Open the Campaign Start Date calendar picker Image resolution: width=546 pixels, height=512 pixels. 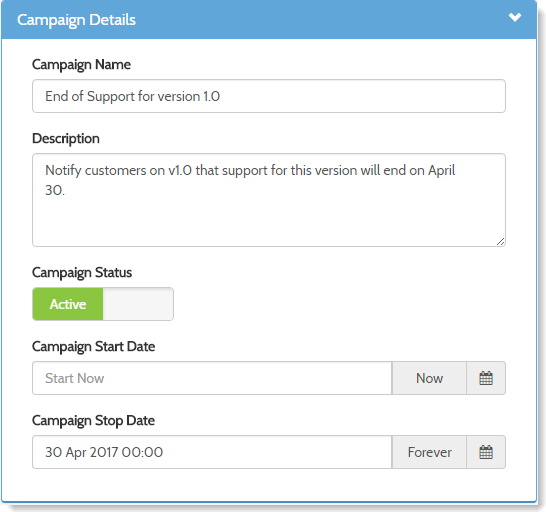point(486,378)
